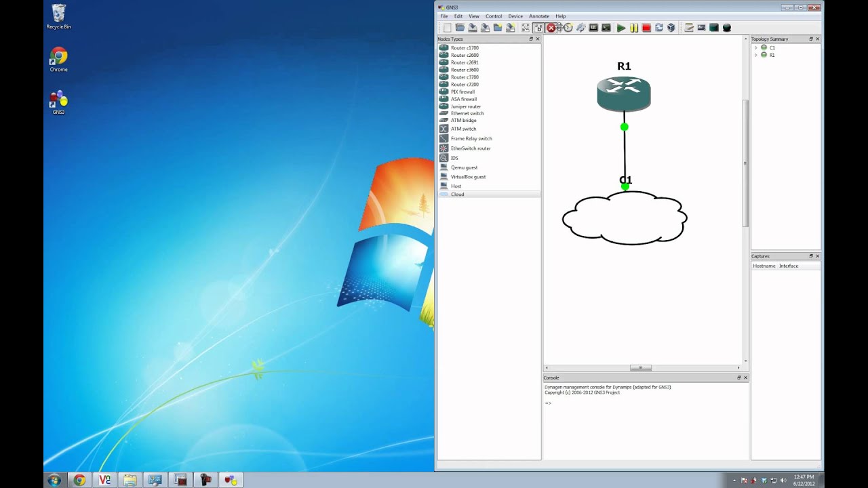Click the Open project folder toolbar icon
The height and width of the screenshot is (488, 868).
(x=460, y=28)
